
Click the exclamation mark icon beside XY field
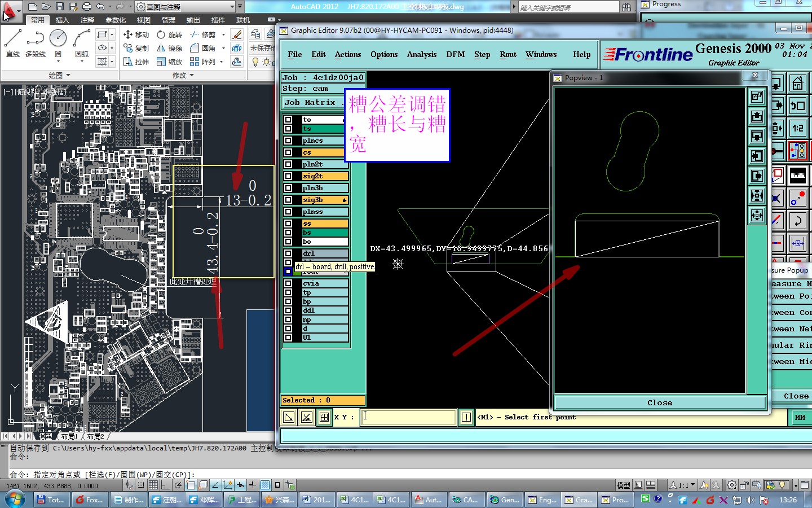point(466,417)
